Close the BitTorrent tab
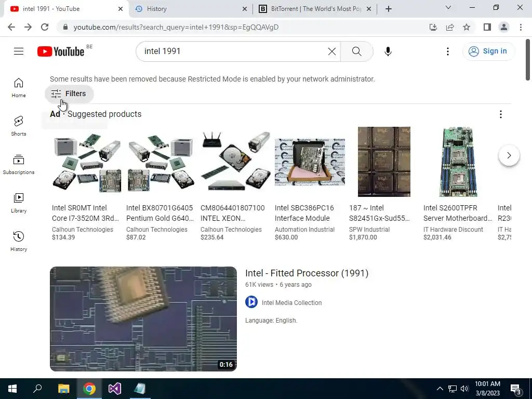532x399 pixels. [x=369, y=9]
